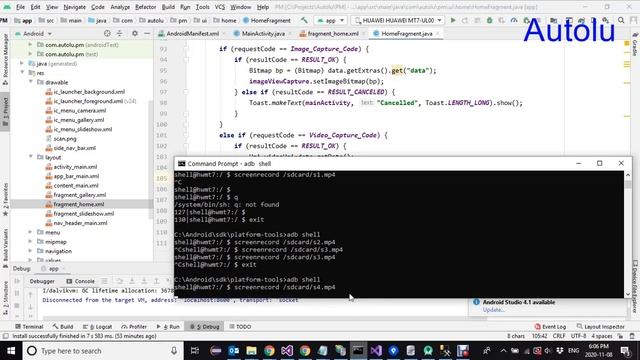Image resolution: width=640 pixels, height=360 pixels.
Task: Resume program in Debug panel
Action: coord(17,281)
